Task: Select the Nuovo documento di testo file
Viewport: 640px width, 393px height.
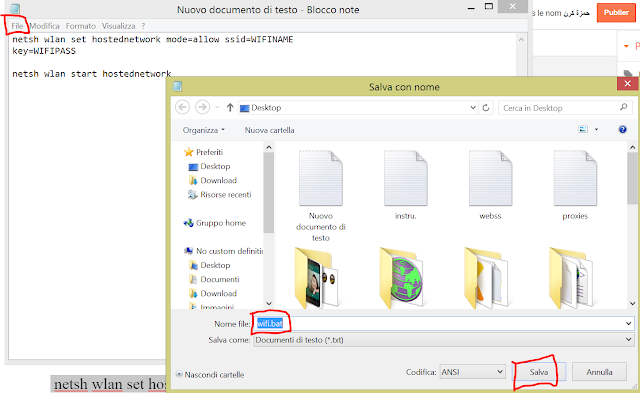Action: pyautogui.click(x=321, y=195)
